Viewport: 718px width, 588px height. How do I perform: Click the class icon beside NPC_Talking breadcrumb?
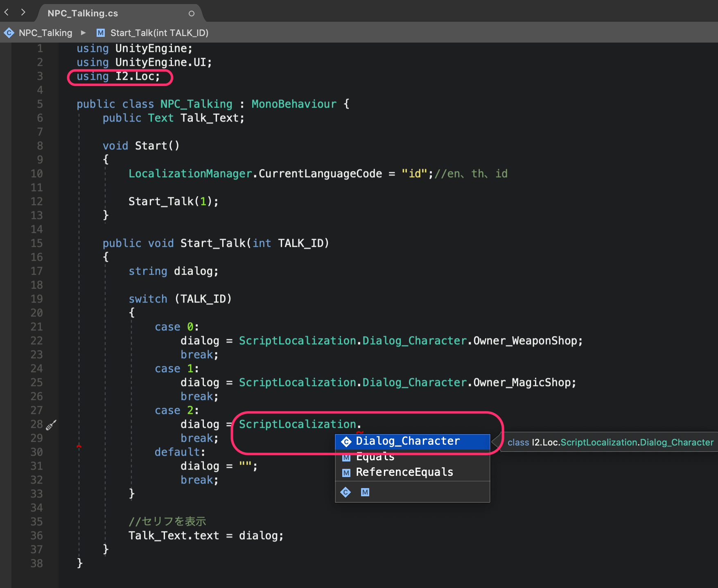9,33
